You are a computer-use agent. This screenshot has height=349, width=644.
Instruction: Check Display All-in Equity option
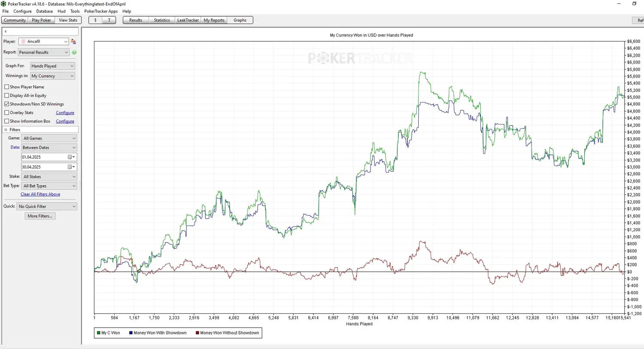(6, 95)
